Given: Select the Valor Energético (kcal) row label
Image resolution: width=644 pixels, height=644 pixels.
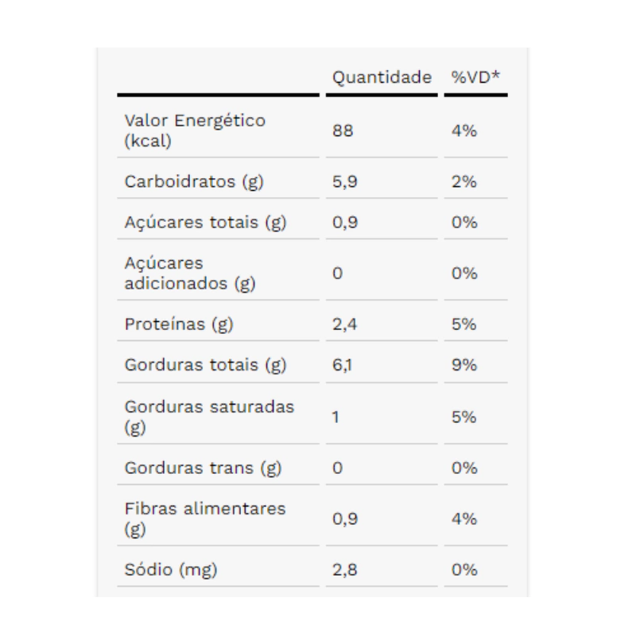Looking at the screenshot, I should (x=195, y=130).
